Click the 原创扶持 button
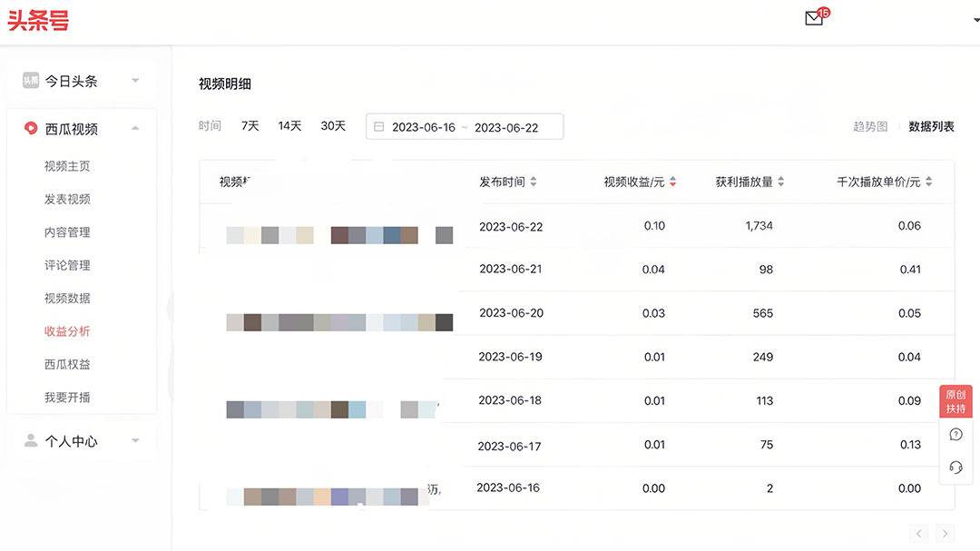980x551 pixels. pos(955,399)
